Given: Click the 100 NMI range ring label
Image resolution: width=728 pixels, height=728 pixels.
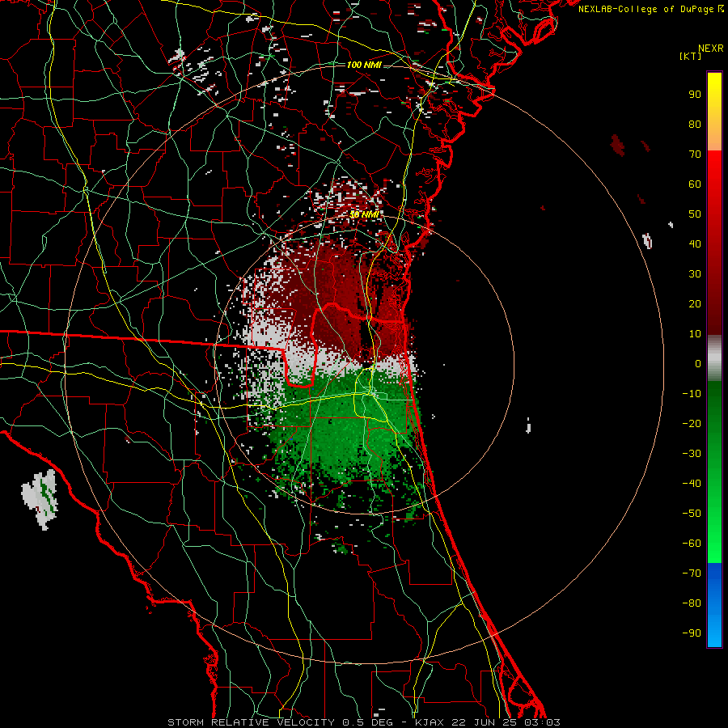Looking at the screenshot, I should click(364, 65).
